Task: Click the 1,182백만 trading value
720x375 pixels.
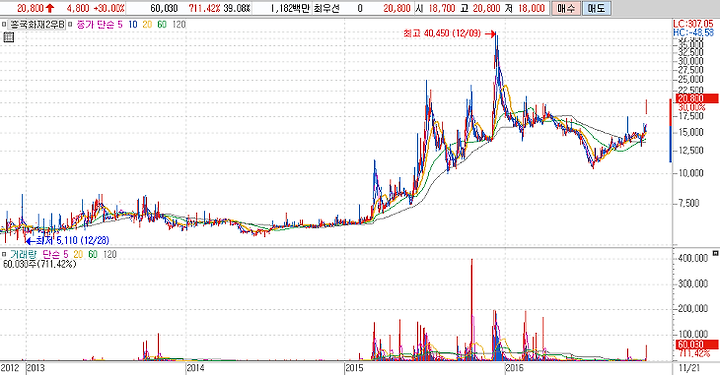Action: [x=290, y=8]
